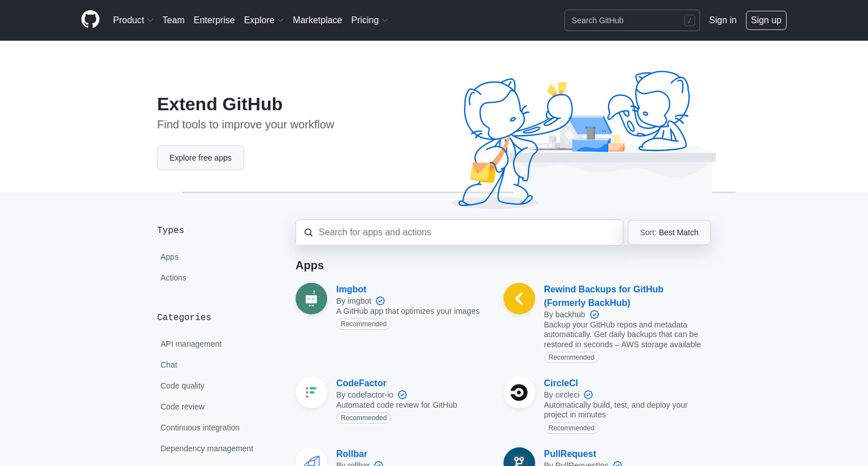
Task: Click 'A GitHub app that optimizes your images' text
Action: [x=408, y=311]
